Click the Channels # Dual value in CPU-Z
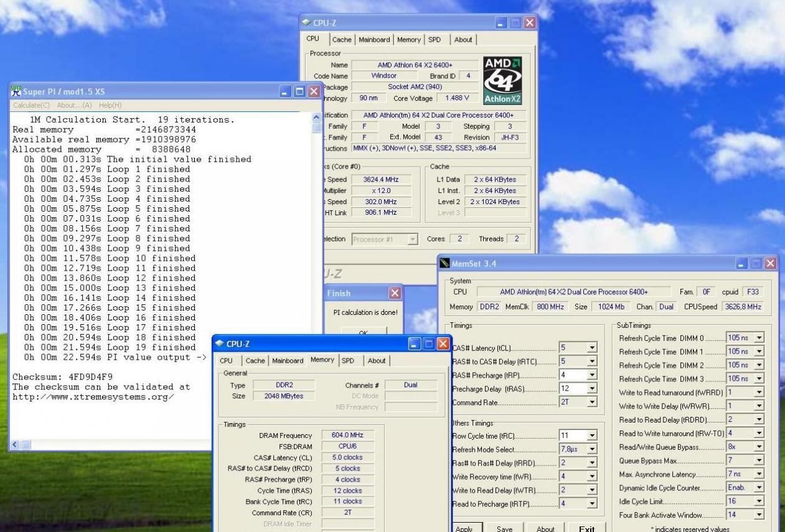This screenshot has width=785, height=532. [411, 385]
